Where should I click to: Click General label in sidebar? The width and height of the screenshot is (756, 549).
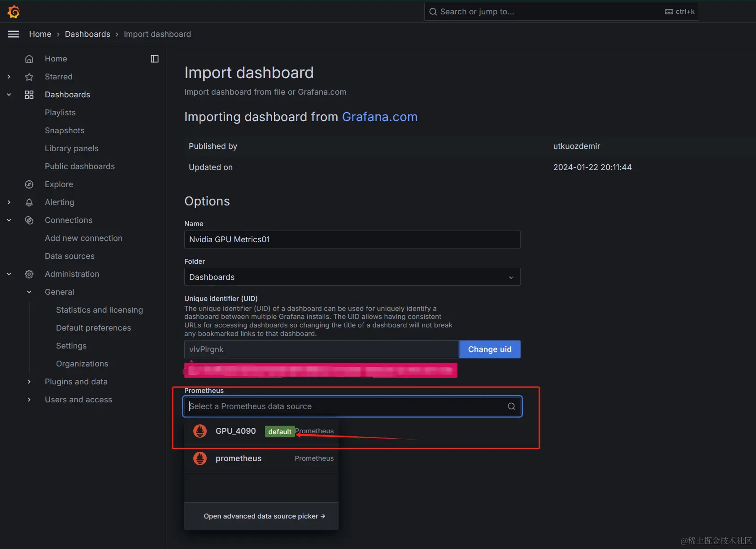tap(60, 292)
